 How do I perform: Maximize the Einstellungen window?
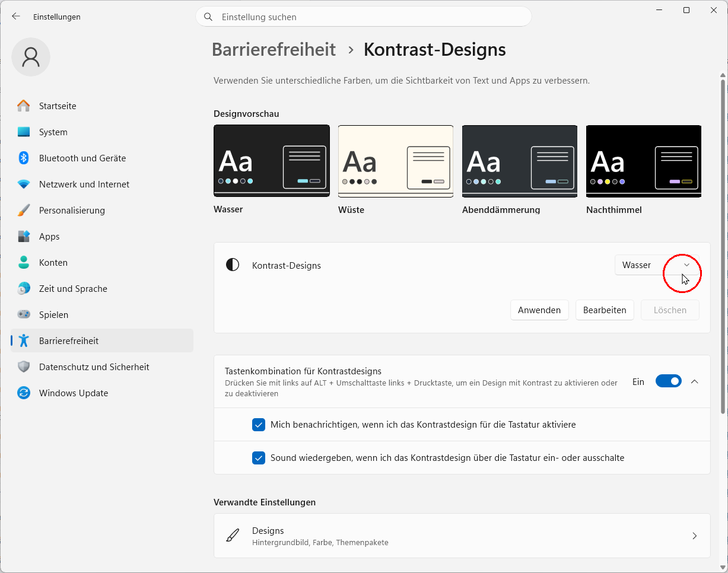[x=686, y=10]
